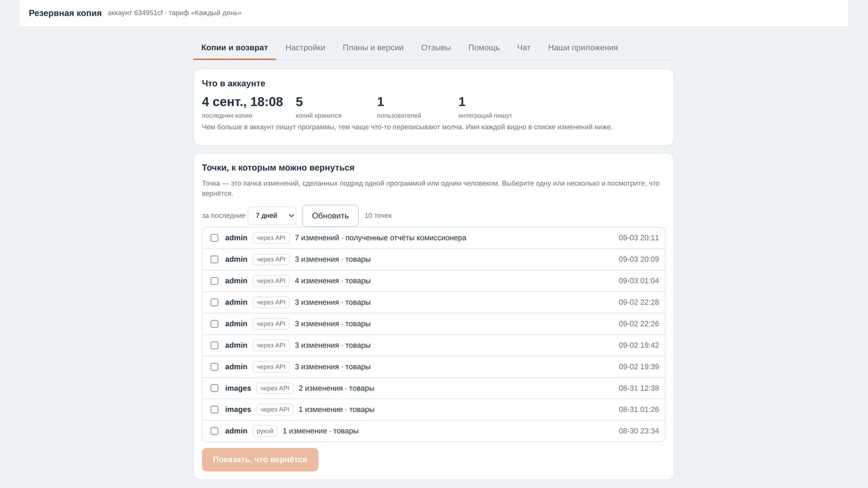The image size is (868, 488).
Task: Tick checkbox for 09-02 19:42 point
Action: click(x=214, y=345)
